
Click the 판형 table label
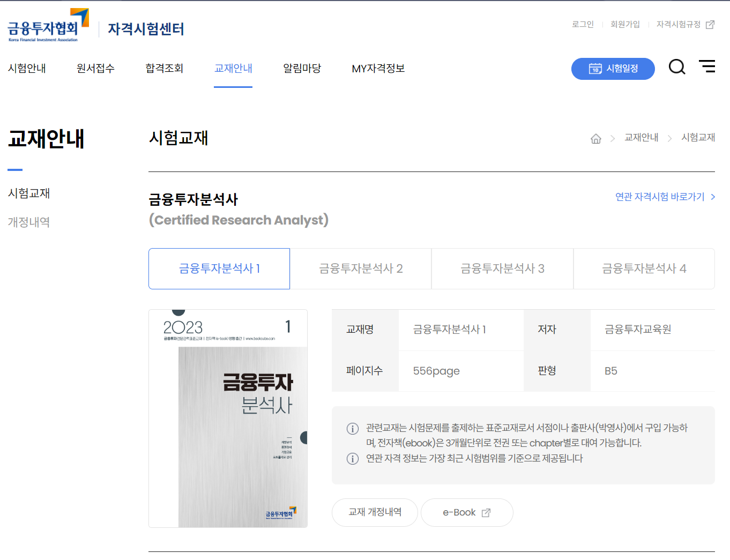[547, 371]
